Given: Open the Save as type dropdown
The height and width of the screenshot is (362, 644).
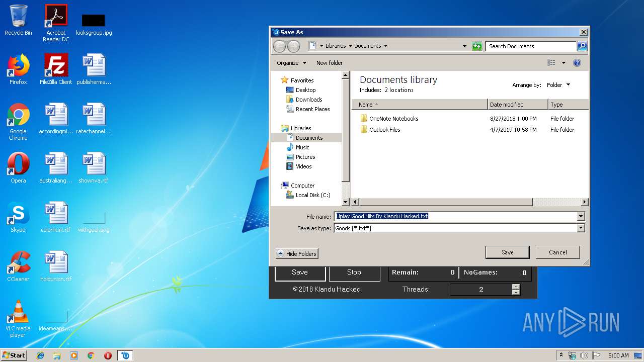Looking at the screenshot, I should point(581,228).
